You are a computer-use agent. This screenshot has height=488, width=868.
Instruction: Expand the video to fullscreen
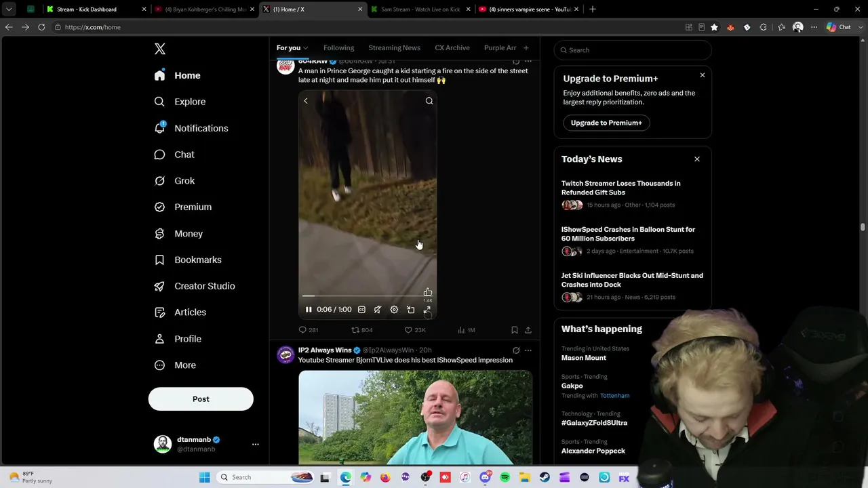click(x=427, y=310)
